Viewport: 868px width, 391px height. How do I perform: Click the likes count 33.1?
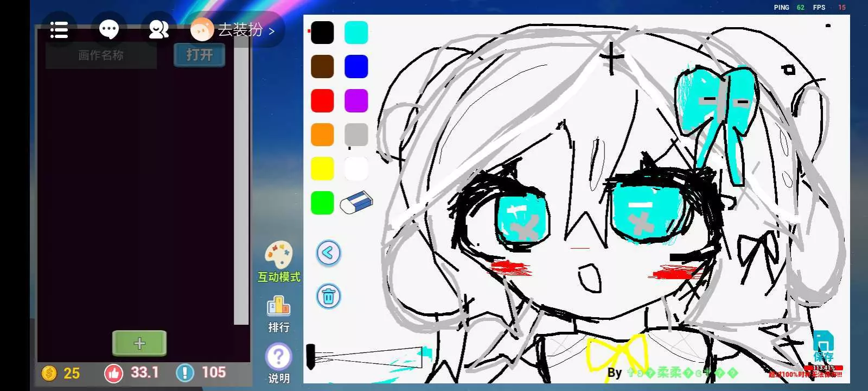pyautogui.click(x=144, y=373)
